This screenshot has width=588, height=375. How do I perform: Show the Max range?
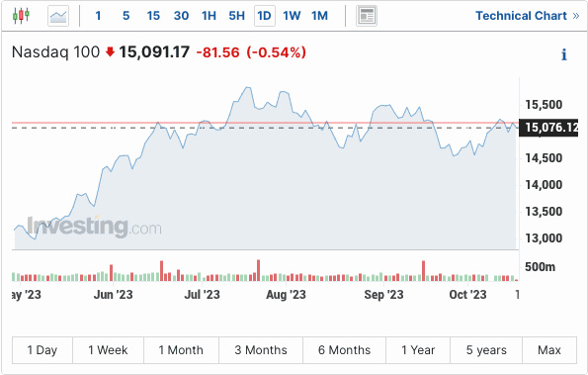click(549, 350)
